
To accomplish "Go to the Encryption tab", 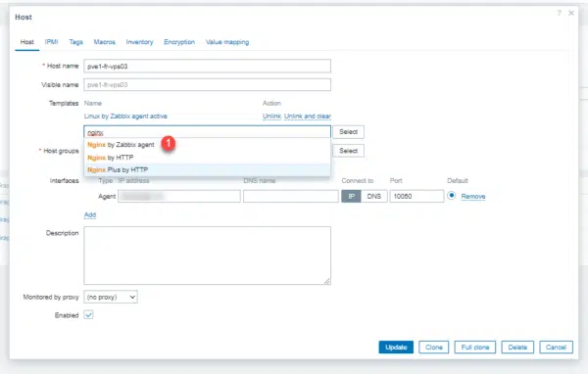I will coord(179,42).
